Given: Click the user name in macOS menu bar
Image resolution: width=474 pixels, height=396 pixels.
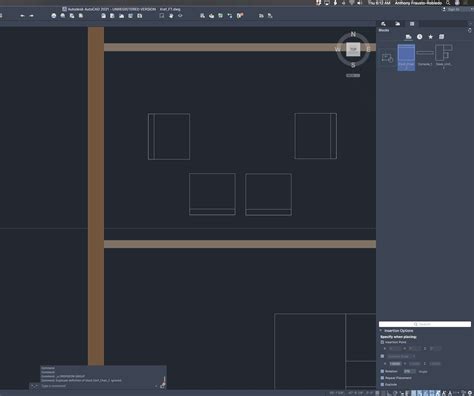Looking at the screenshot, I should [419, 3].
